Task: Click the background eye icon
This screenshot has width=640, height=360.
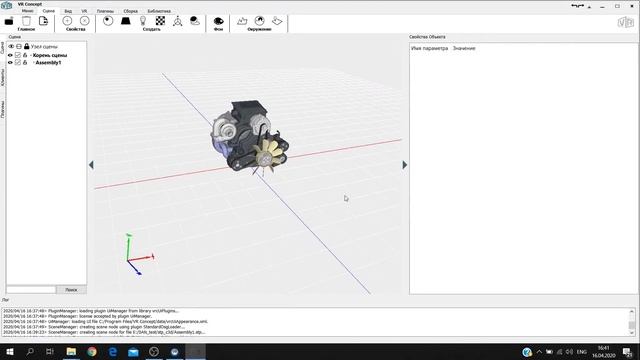Action: pos(219,21)
